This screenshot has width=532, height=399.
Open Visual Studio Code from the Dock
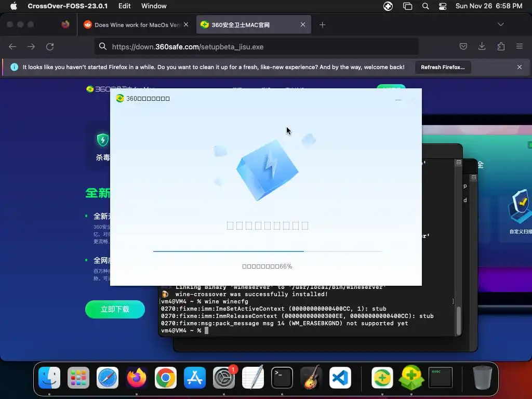(x=340, y=378)
